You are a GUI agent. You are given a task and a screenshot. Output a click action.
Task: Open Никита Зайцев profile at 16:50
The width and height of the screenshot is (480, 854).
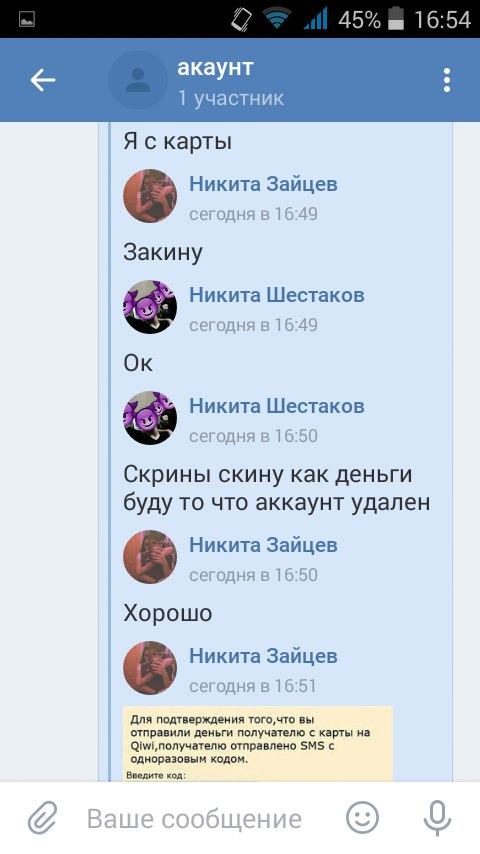263,545
